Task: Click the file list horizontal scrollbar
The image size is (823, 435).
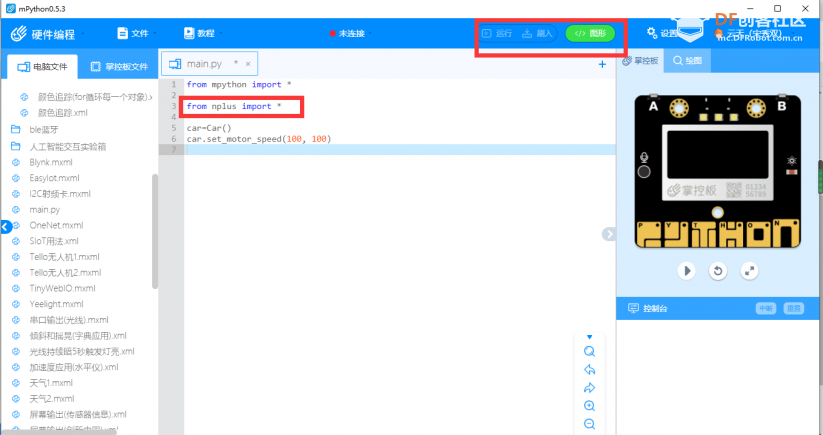Action: tap(58, 432)
